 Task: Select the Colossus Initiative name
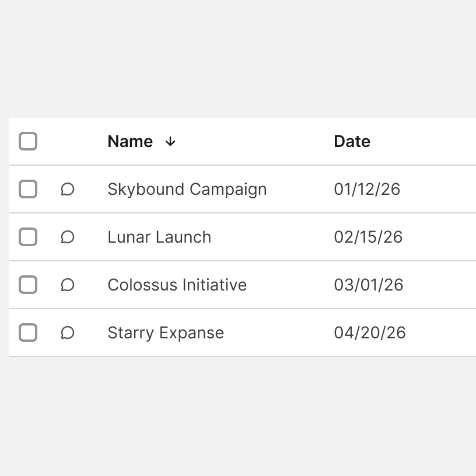[177, 285]
